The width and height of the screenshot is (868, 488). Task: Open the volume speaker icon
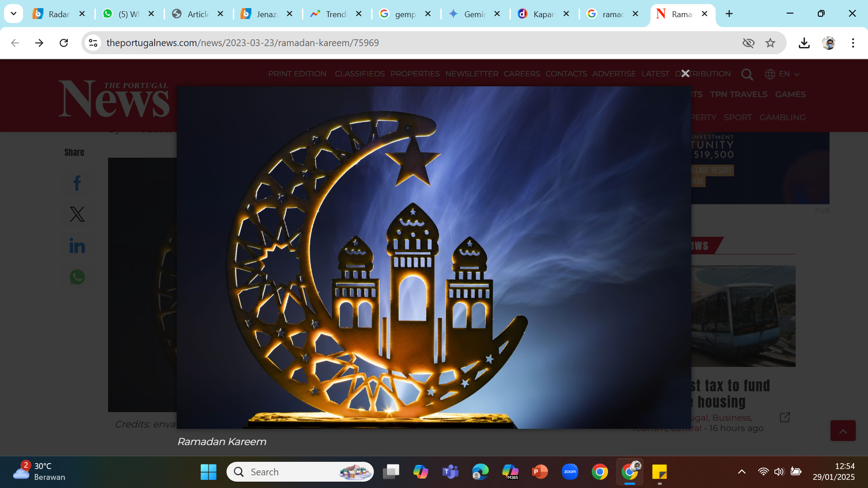tap(779, 472)
